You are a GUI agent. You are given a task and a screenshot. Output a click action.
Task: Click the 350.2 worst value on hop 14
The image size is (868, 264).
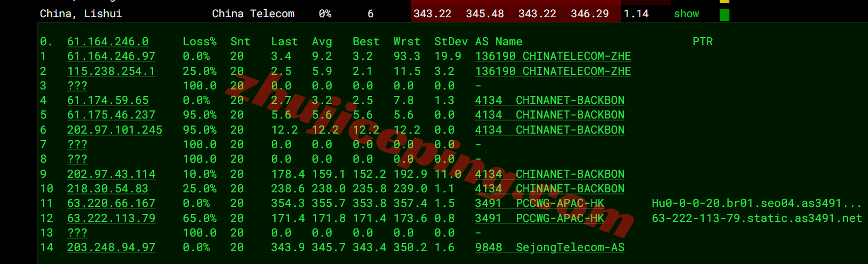tap(410, 247)
